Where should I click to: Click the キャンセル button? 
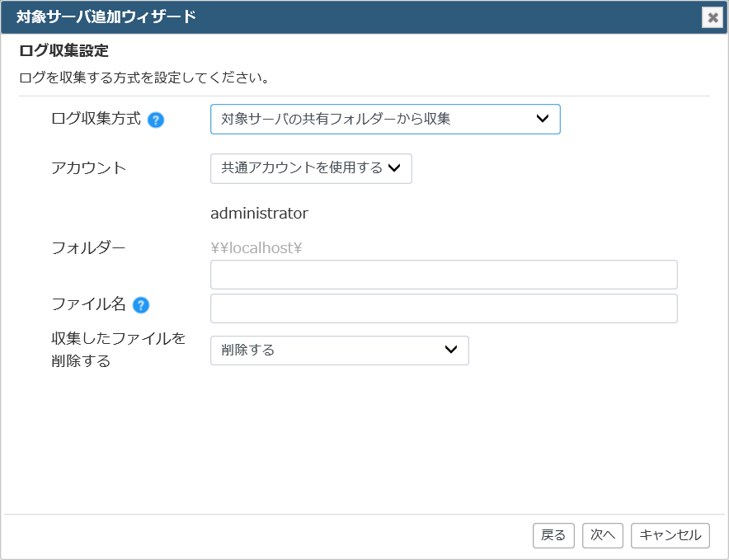pyautogui.click(x=670, y=535)
